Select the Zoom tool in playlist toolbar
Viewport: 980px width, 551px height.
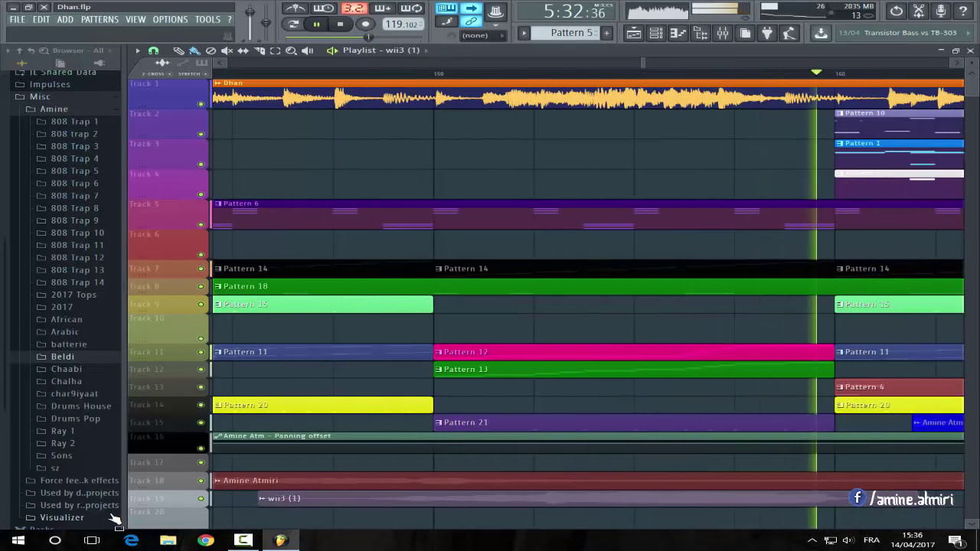tap(291, 51)
